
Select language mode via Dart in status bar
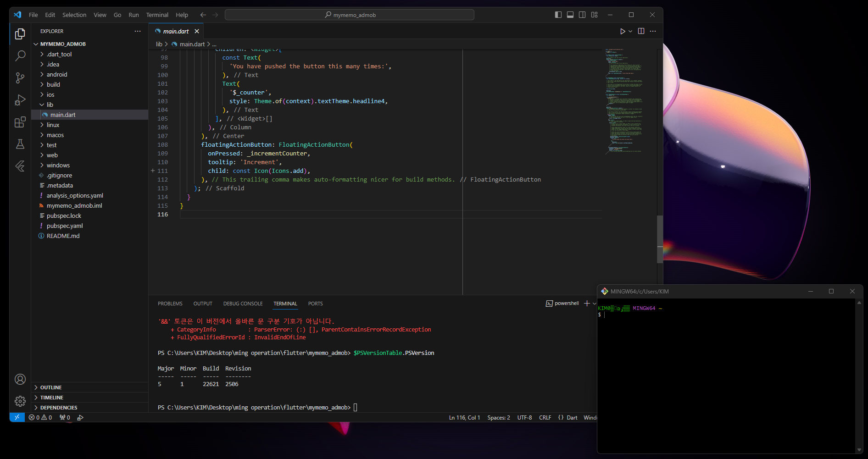tap(572, 417)
